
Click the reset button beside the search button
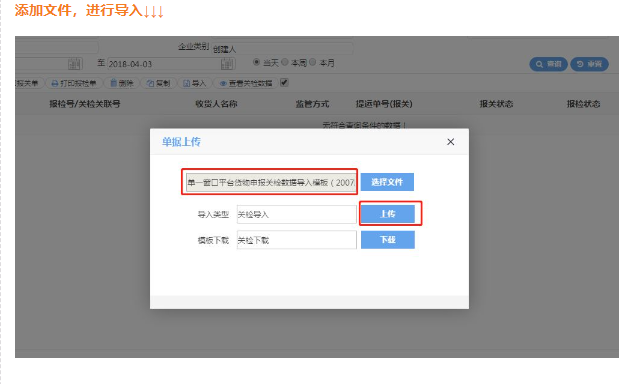[589, 64]
